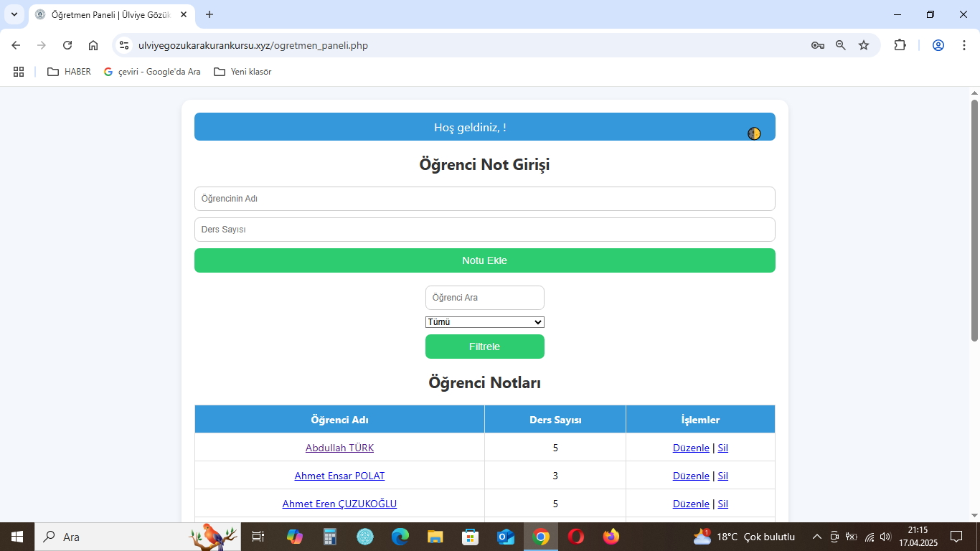The height and width of the screenshot is (551, 980).
Task: Toggle the dark mode moon icon in banner
Action: tap(754, 133)
